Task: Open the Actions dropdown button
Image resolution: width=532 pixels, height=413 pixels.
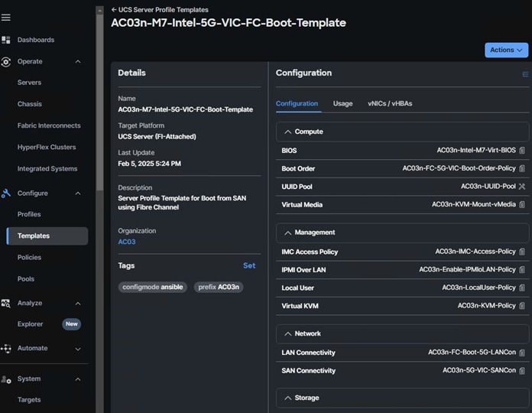Action: click(506, 50)
